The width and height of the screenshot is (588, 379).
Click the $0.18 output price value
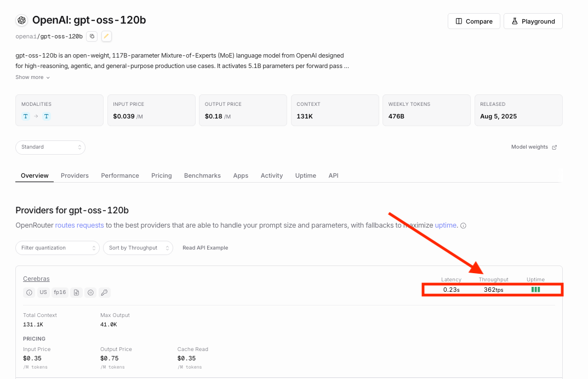point(213,116)
